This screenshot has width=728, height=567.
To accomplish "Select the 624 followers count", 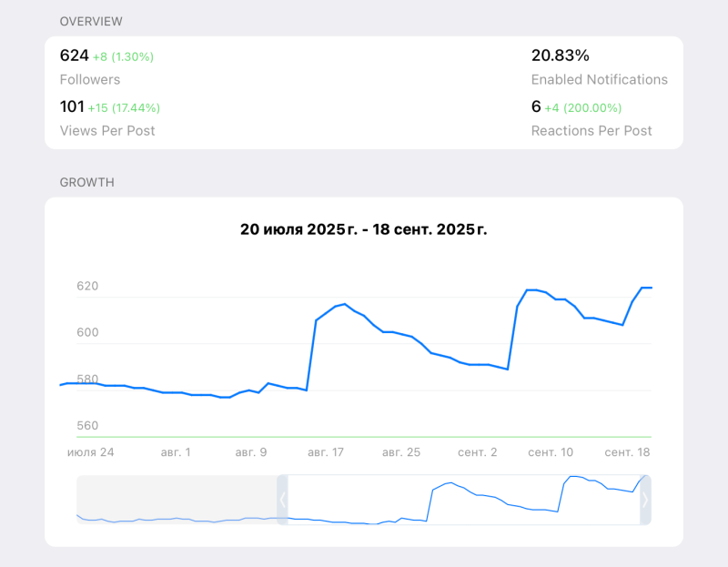I will (x=74, y=56).
